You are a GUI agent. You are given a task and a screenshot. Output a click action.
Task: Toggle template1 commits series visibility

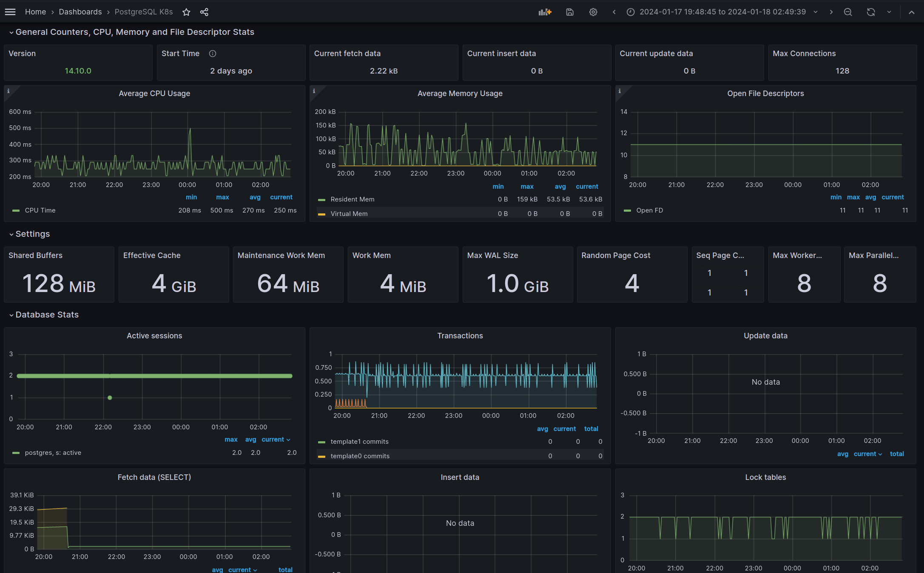(359, 442)
